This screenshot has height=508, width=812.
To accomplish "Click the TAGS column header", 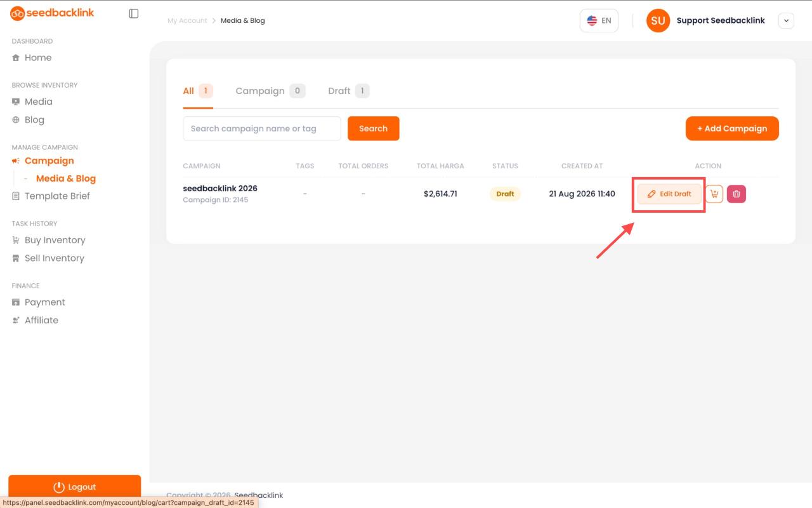I will [x=305, y=166].
